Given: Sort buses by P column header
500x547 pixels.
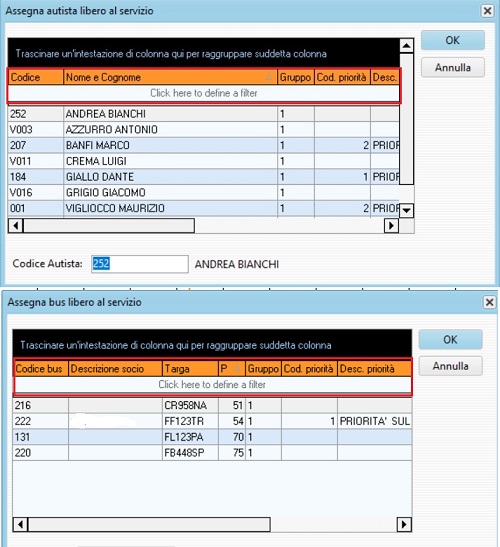Looking at the screenshot, I should 232,369.
